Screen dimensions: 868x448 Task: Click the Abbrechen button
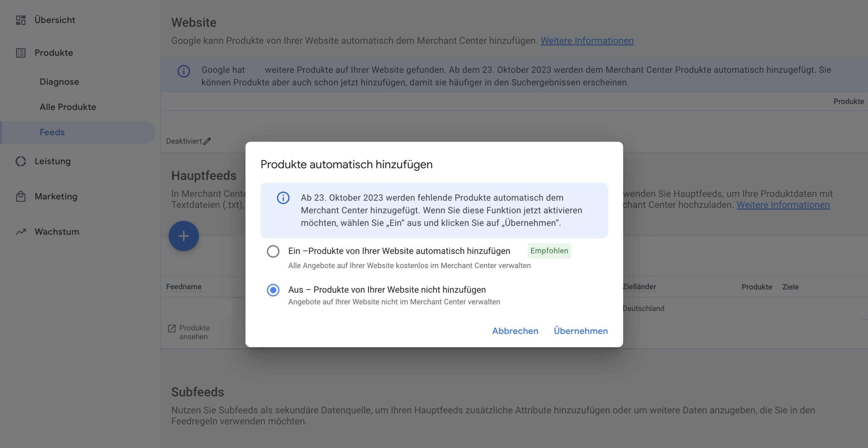515,331
